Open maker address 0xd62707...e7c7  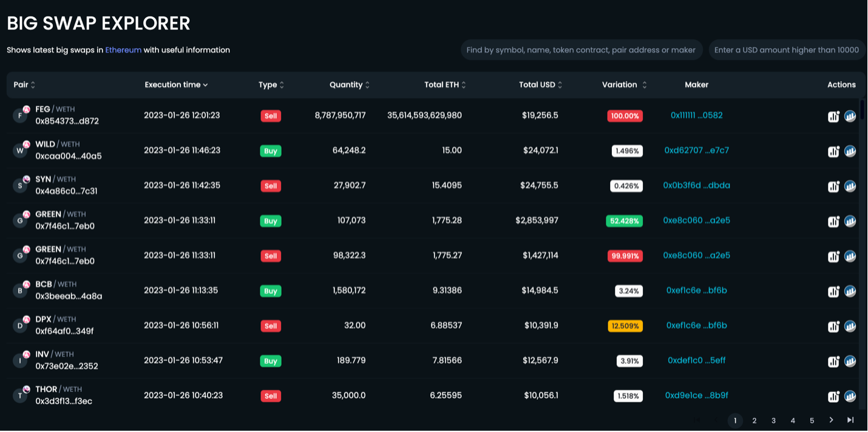(x=697, y=150)
